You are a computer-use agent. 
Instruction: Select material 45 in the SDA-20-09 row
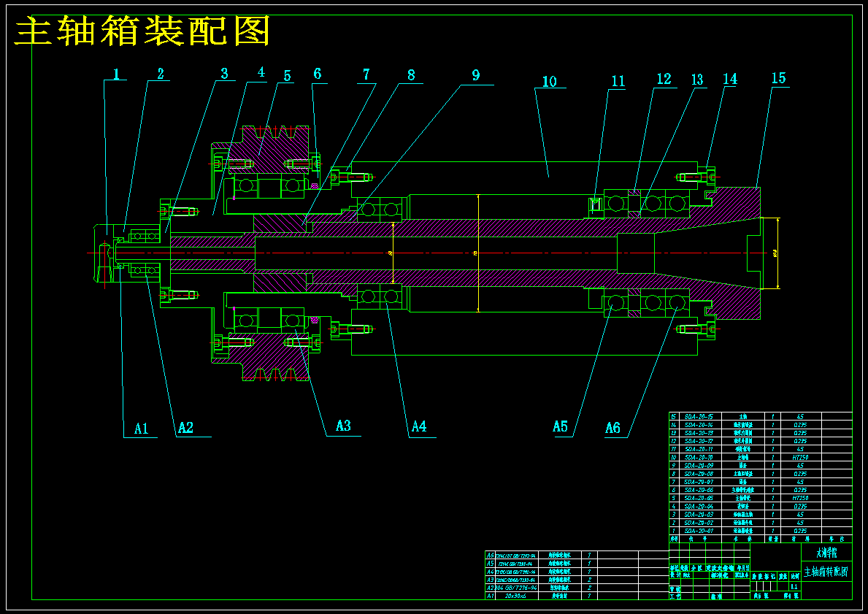[800, 466]
